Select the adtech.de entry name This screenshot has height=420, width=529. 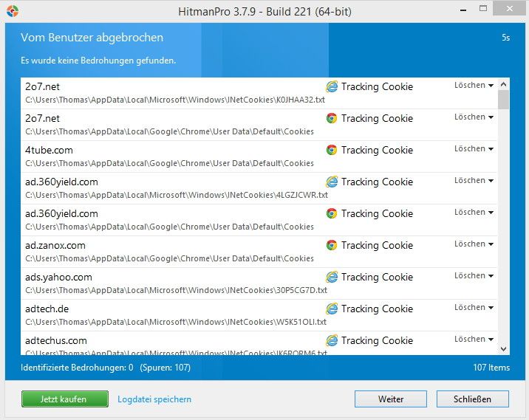(47, 309)
